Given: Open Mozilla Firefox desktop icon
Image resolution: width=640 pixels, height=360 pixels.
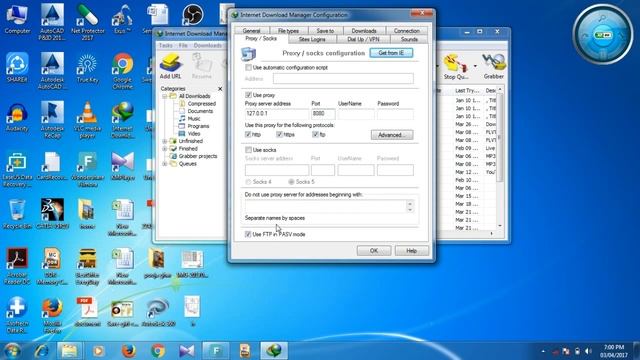Looking at the screenshot, I should coord(52,315).
